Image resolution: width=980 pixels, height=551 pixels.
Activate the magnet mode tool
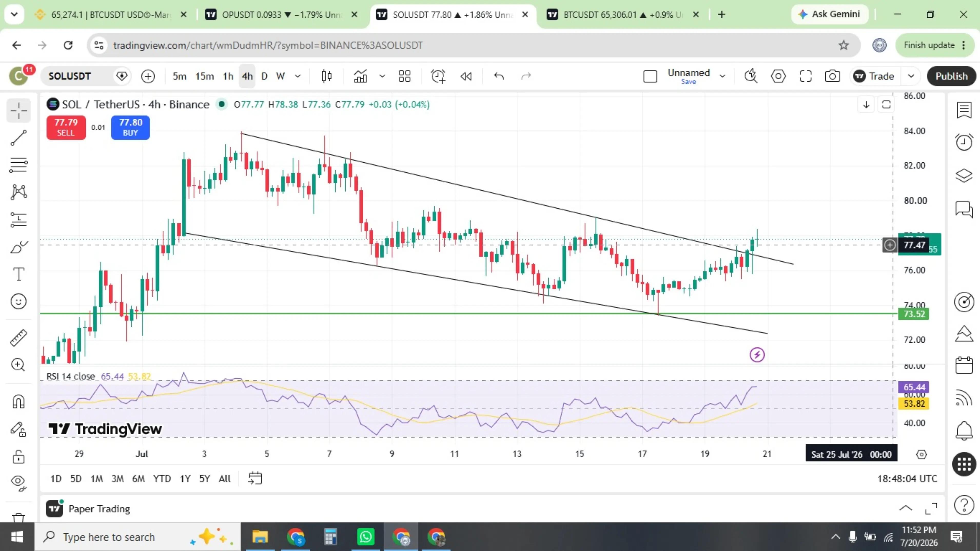click(x=18, y=402)
